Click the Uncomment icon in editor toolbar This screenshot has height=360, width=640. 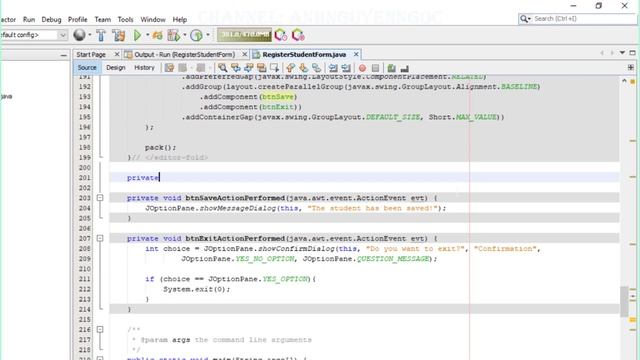pos(404,68)
